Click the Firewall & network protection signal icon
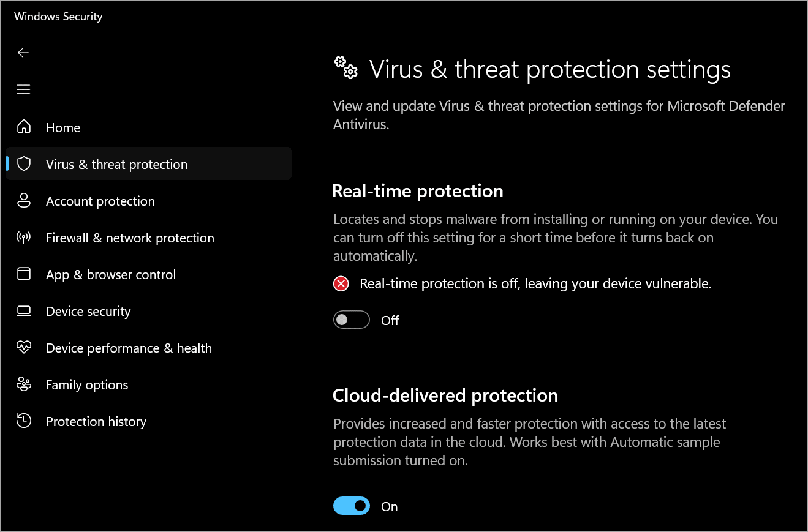Viewport: 808px width, 532px height. pyautogui.click(x=23, y=238)
